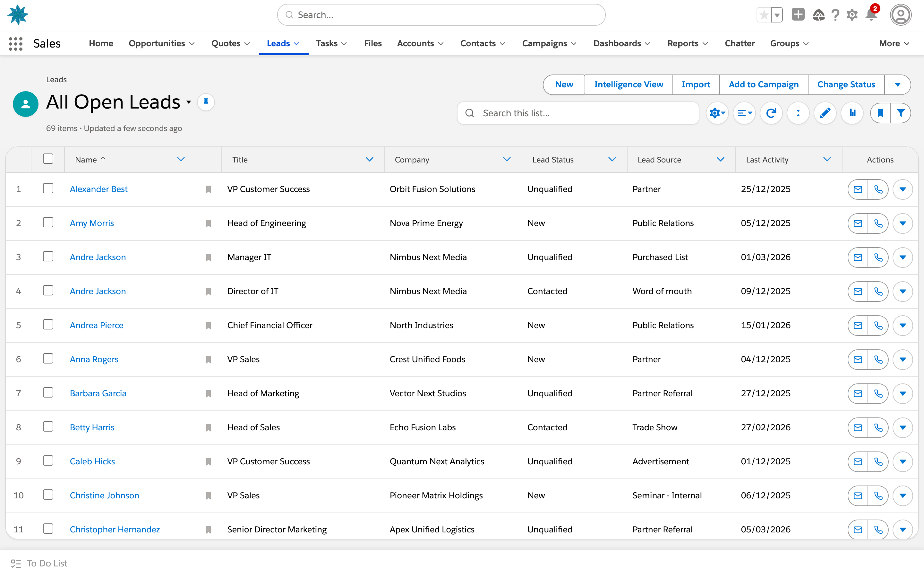924x578 pixels.
Task: Open the More navigation menu
Action: tap(894, 44)
